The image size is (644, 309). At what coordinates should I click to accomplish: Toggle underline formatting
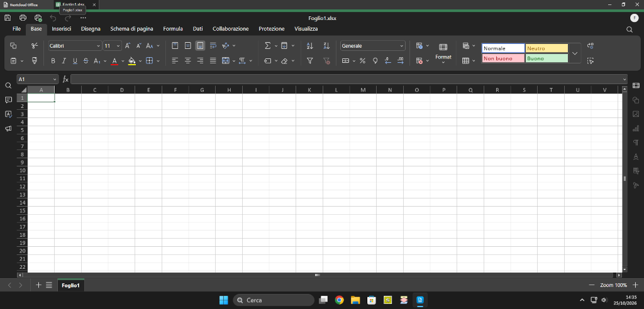(75, 61)
